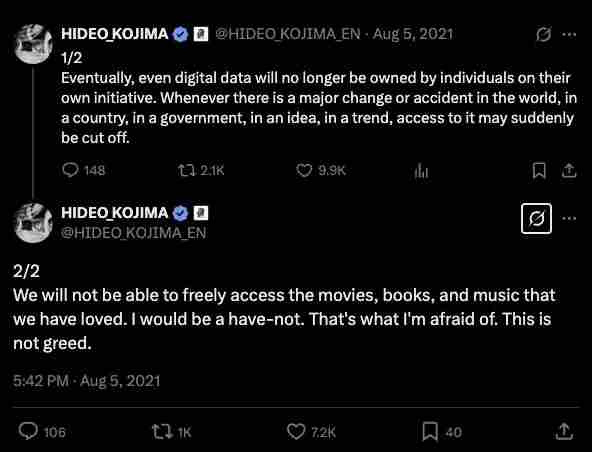Open more options menu on 2/2 tweet
The image size is (592, 452).
coord(569,218)
